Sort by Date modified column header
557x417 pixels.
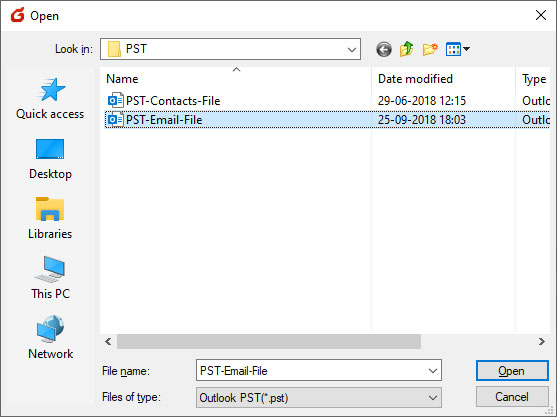[443, 78]
